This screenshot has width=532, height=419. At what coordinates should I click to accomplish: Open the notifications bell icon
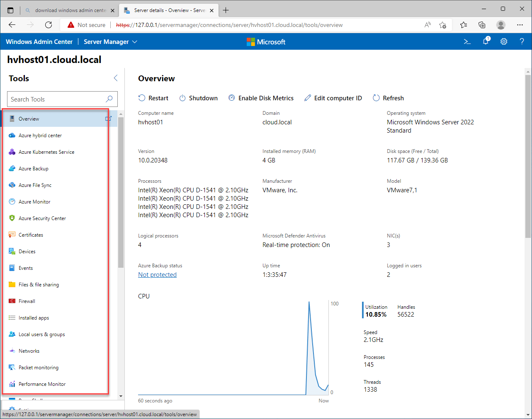486,41
